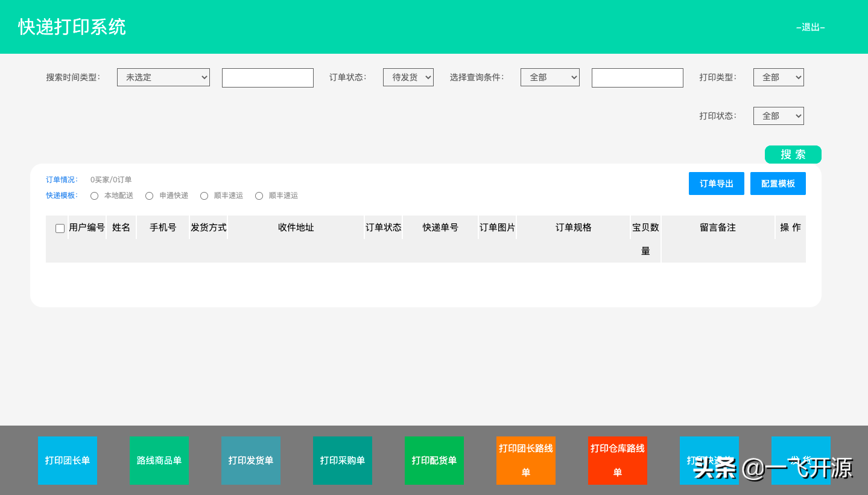Click the 订单规格 column header
Image resolution: width=868 pixels, height=495 pixels.
pos(574,228)
